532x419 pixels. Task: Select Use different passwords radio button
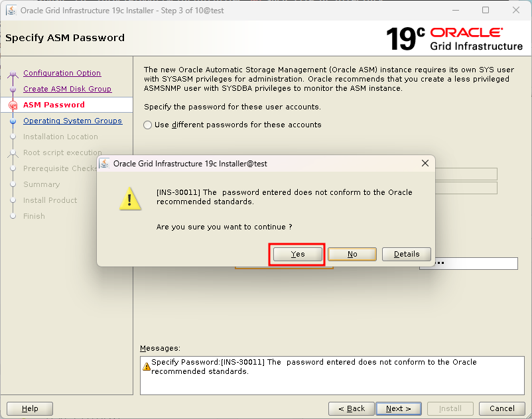[x=147, y=125]
